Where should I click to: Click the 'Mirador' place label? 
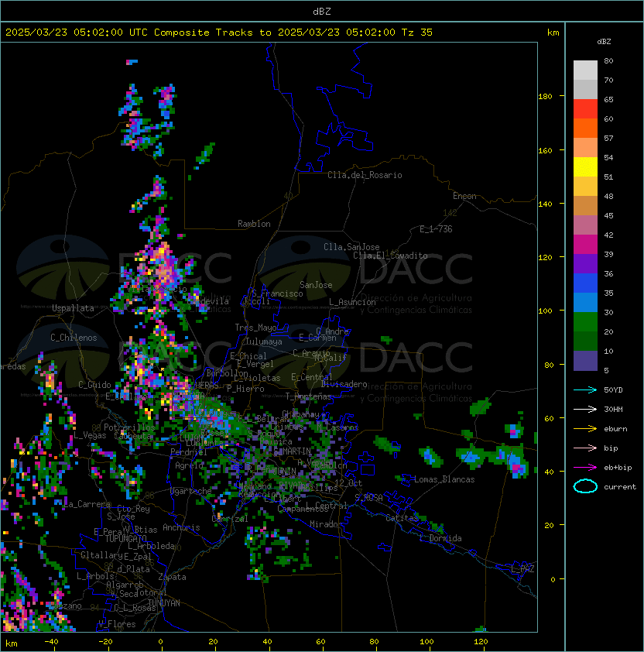(326, 524)
